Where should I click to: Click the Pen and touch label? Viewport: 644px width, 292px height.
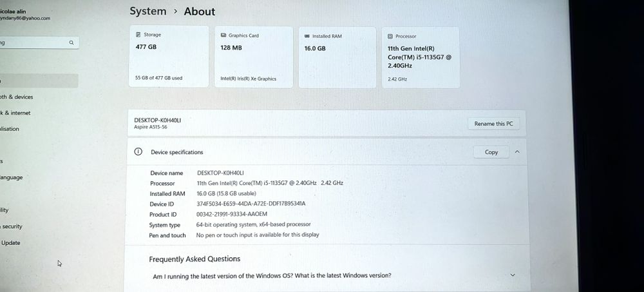click(167, 236)
